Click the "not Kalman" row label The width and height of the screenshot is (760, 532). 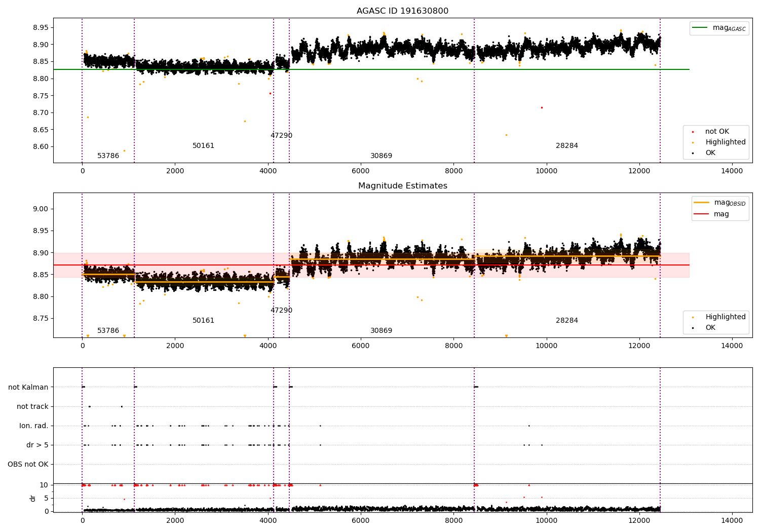pos(28,387)
